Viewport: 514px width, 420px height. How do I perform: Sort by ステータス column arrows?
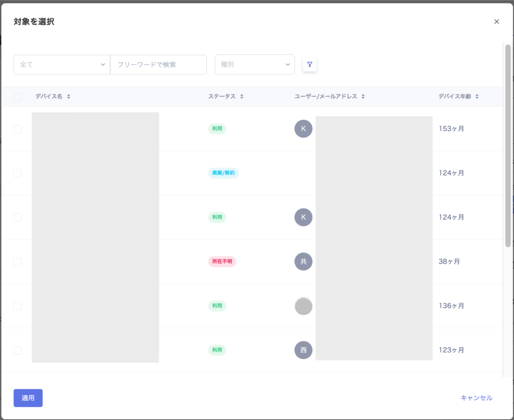[x=242, y=97]
